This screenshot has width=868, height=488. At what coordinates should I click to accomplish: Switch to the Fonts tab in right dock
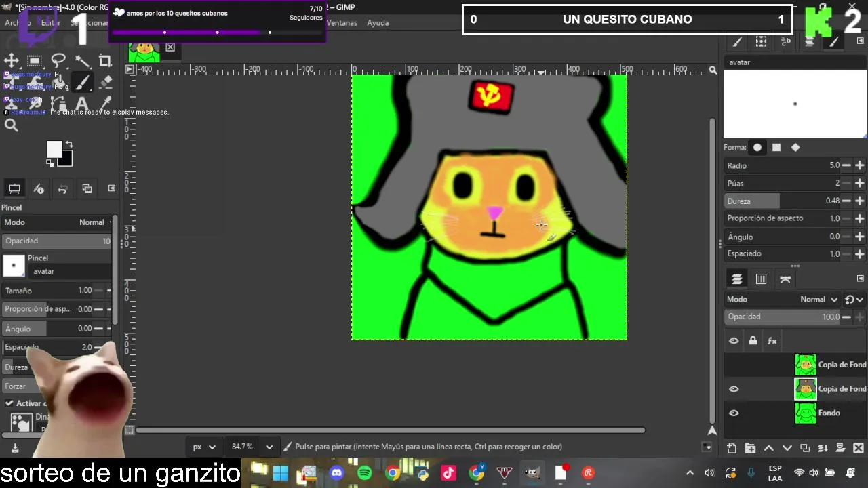(786, 41)
